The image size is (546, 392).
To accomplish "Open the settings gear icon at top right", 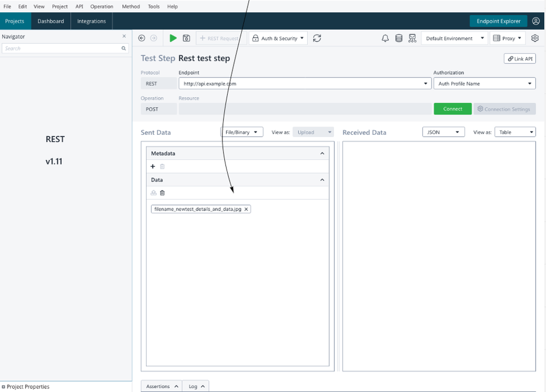I will click(x=535, y=38).
